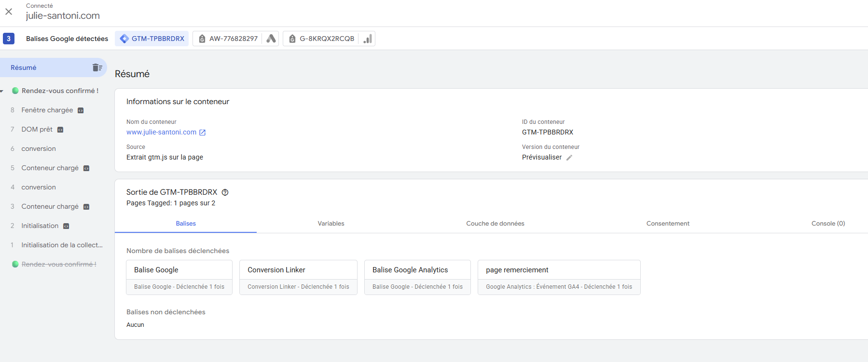Collapse the 'Rendez-vous confirmé !' page group
Screen dimensions: 868x362
(2, 91)
